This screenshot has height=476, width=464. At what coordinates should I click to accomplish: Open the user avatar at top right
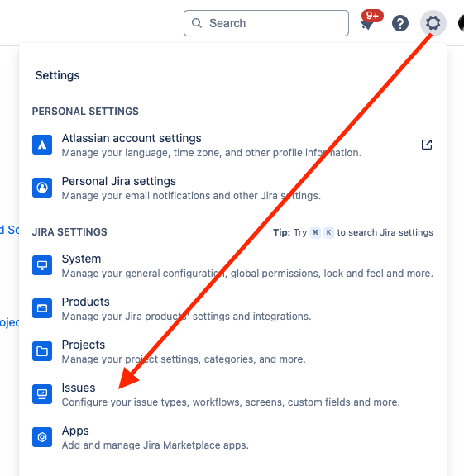461,23
